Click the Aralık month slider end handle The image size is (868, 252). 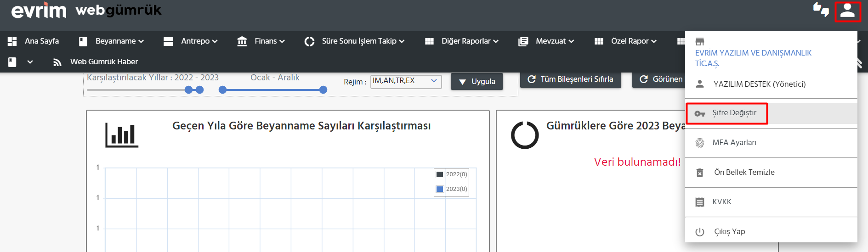point(323,90)
